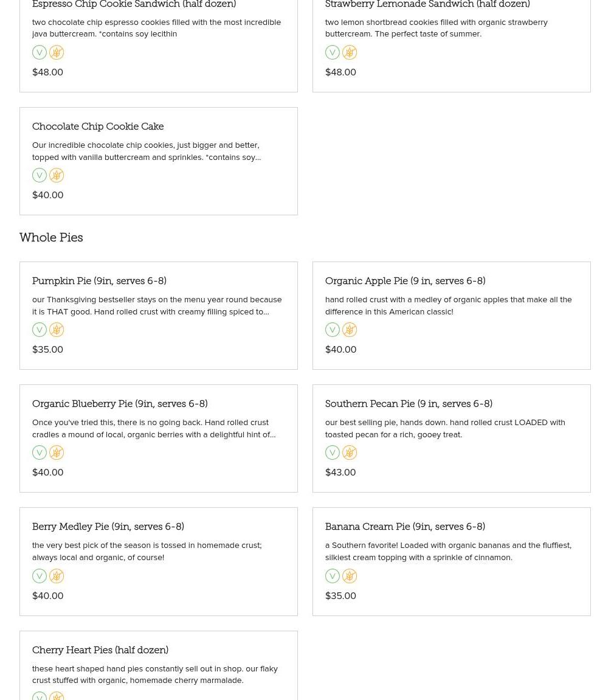
Task: Click the Whole Pies section heading
Action: click(x=51, y=238)
